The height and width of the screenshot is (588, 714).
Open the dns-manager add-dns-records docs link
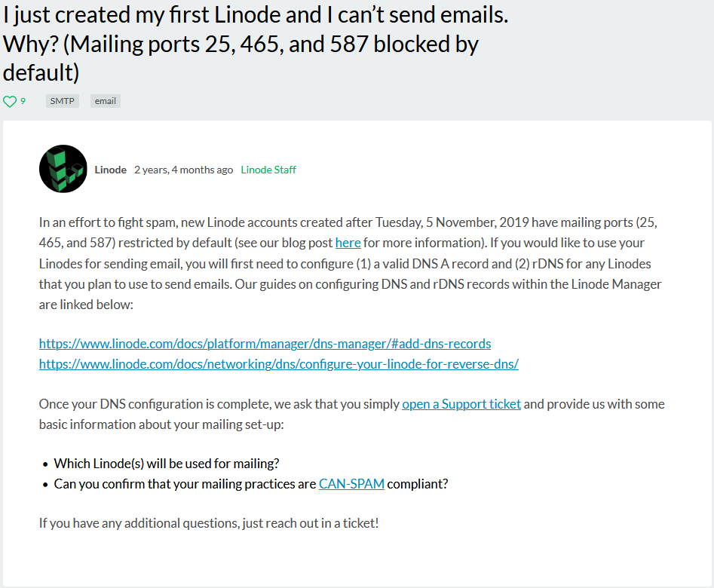pyautogui.click(x=265, y=344)
